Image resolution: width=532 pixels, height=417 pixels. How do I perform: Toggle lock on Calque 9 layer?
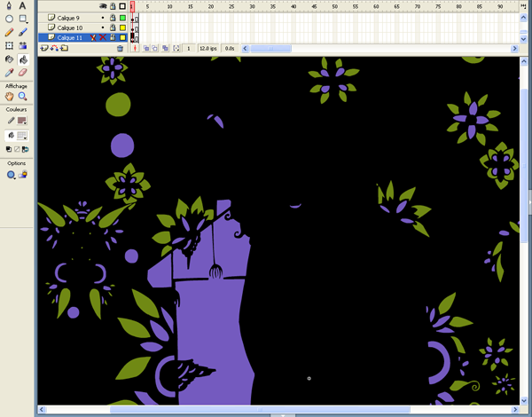(x=112, y=18)
